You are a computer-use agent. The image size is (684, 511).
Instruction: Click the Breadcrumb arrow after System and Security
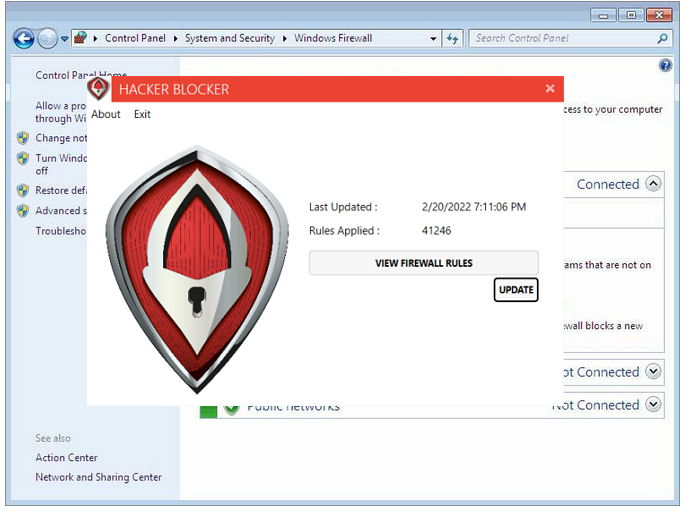pyautogui.click(x=285, y=38)
